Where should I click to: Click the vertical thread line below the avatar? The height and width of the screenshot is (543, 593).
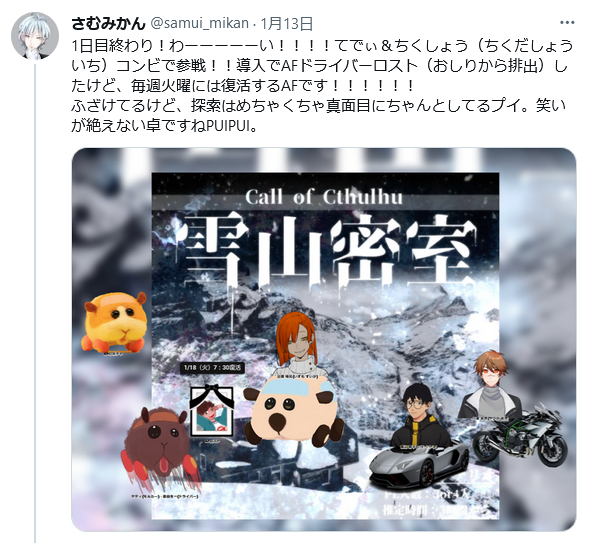(35, 303)
